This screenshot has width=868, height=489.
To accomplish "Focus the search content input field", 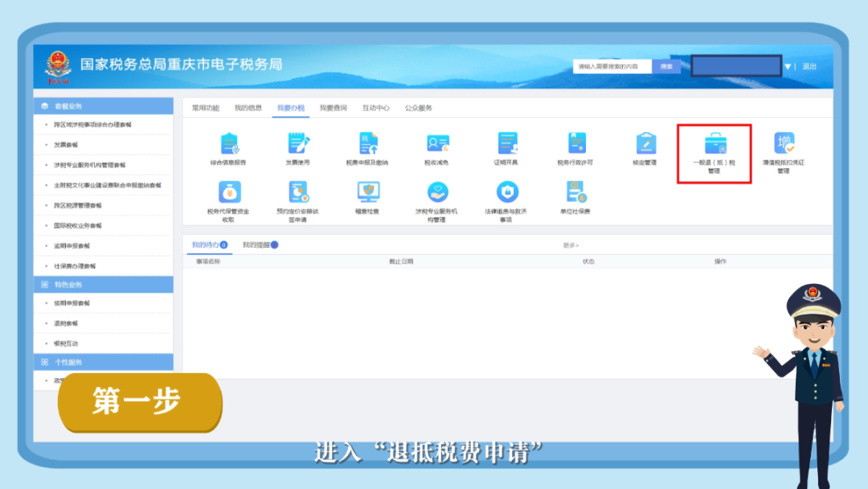I will pos(612,67).
